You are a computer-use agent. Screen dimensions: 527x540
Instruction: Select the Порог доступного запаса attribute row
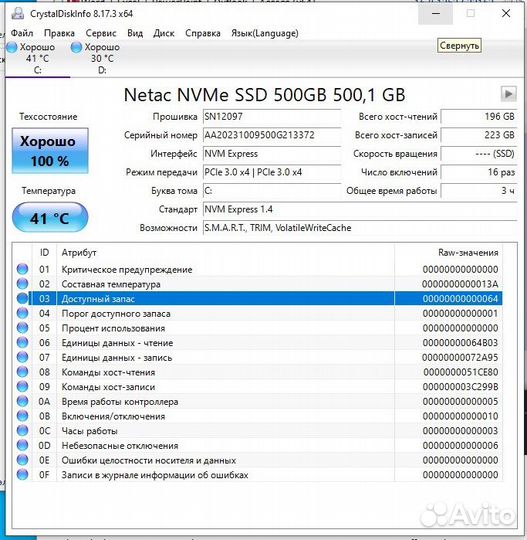click(258, 313)
